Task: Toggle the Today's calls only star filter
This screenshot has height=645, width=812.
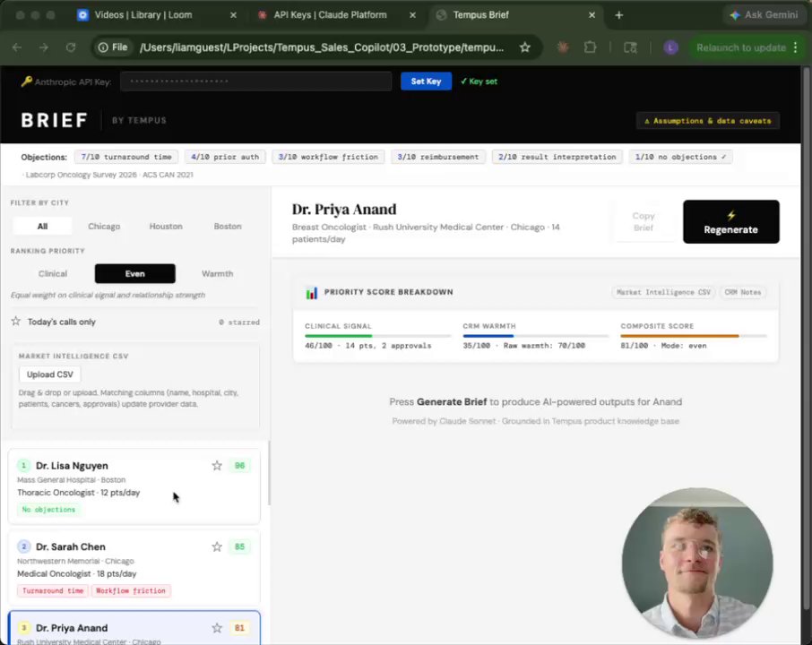Action: click(x=16, y=322)
